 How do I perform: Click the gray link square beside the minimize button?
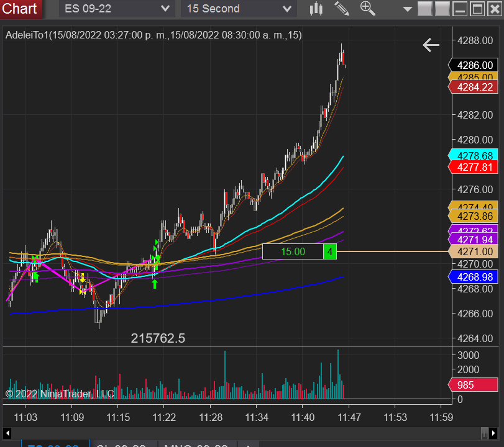(442, 9)
